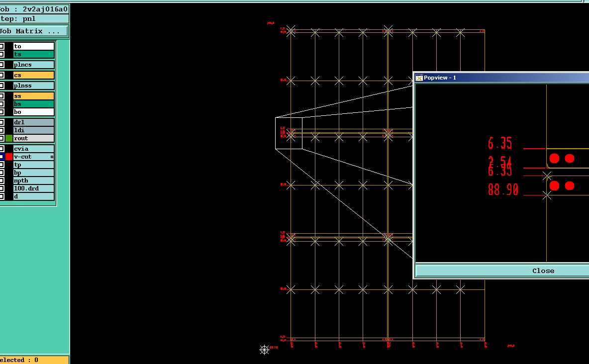Select the 'cvia' layer row

(x=33, y=149)
